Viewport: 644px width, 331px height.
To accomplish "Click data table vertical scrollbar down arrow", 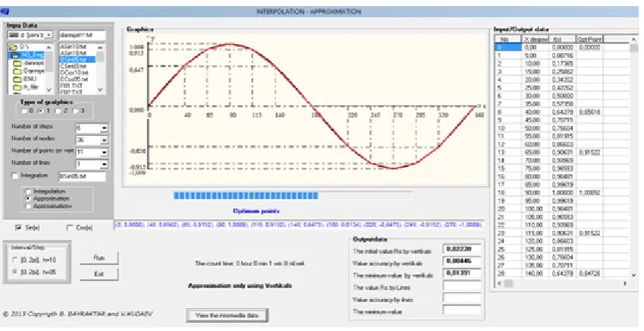I will pyautogui.click(x=633, y=275).
